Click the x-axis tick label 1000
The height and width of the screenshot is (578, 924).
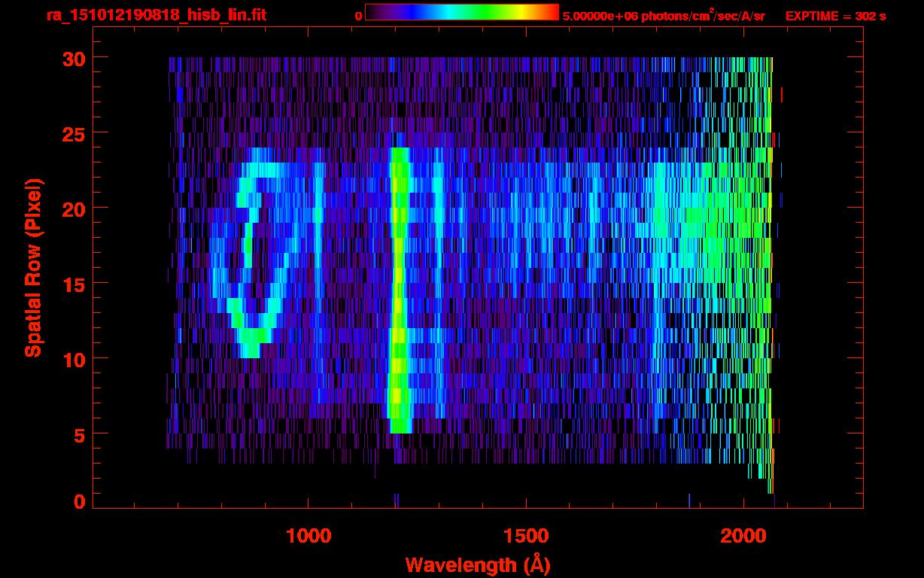coord(309,535)
